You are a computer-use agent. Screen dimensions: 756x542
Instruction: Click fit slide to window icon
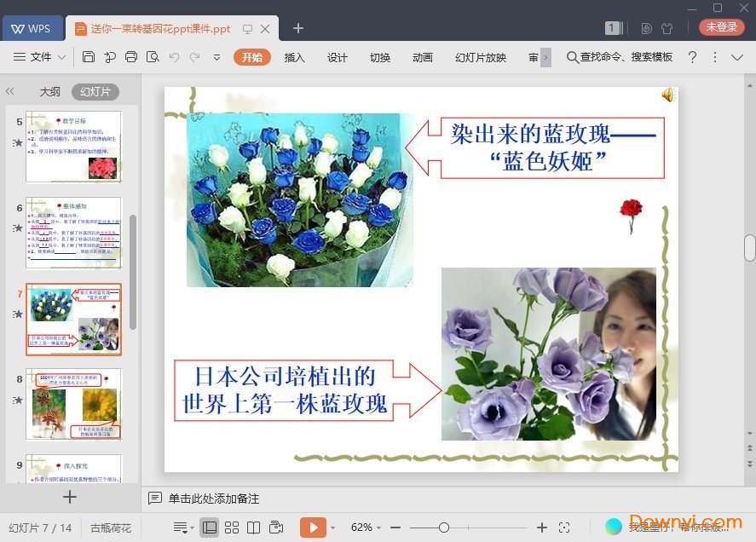click(x=563, y=528)
